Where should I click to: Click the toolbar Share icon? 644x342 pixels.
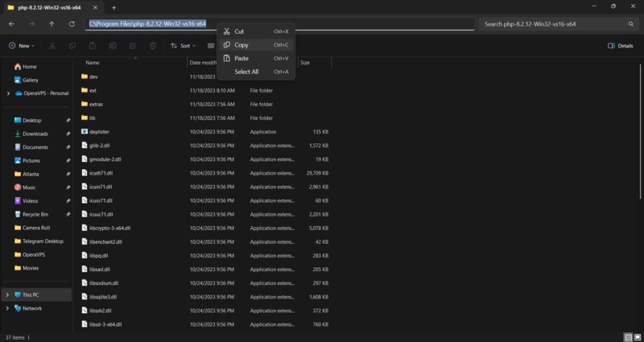[x=132, y=46]
